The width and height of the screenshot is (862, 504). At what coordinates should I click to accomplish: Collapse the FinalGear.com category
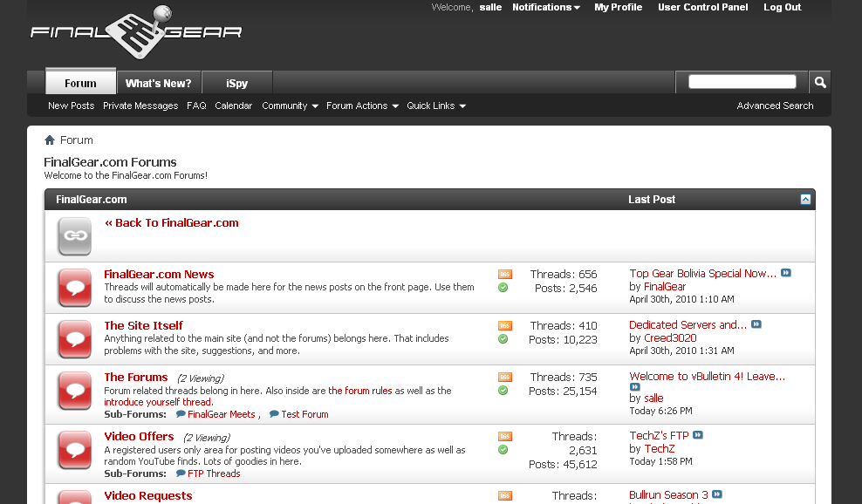coord(805,200)
